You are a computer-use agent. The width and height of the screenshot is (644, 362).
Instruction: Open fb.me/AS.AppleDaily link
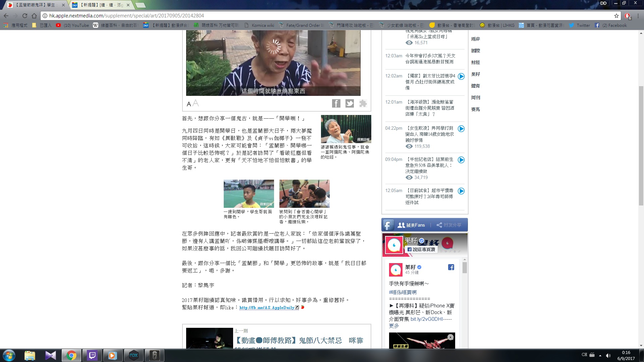click(267, 308)
